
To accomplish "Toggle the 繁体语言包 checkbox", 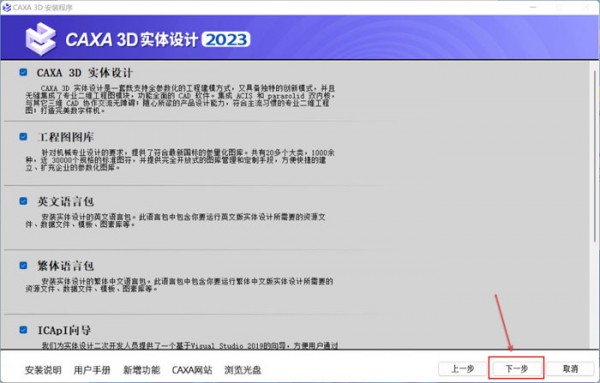I will [x=23, y=265].
